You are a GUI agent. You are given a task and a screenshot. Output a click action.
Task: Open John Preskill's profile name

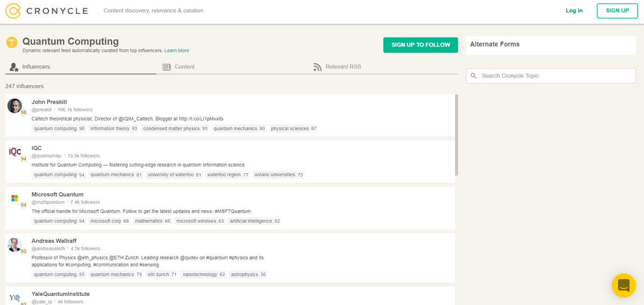click(x=49, y=102)
